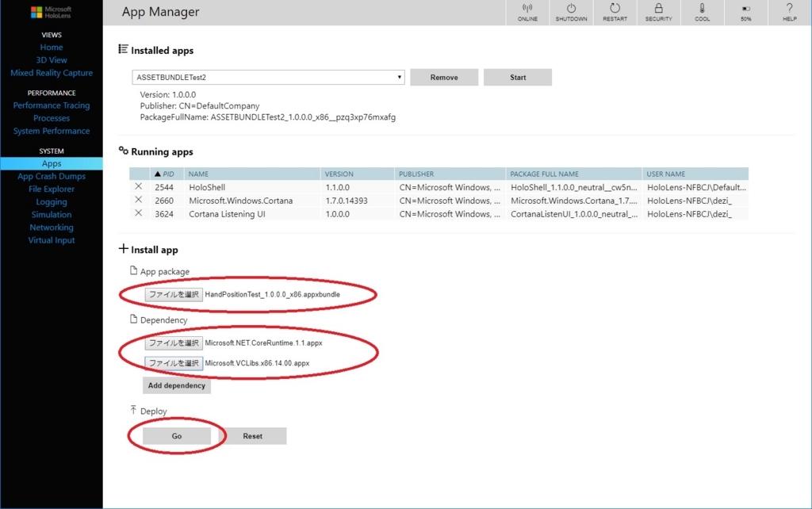Open App Crash Dumps page

click(x=52, y=176)
